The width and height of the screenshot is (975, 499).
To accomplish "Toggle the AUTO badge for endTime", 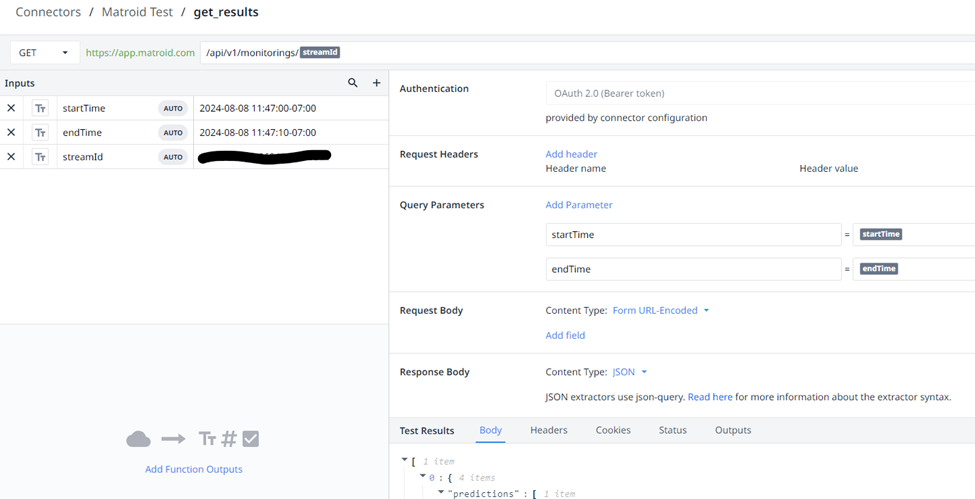I will (173, 132).
